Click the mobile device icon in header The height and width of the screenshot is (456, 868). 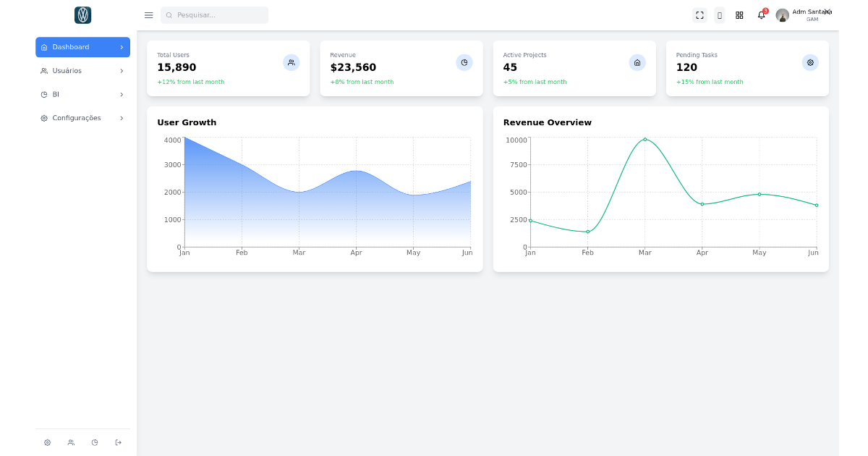point(719,14)
